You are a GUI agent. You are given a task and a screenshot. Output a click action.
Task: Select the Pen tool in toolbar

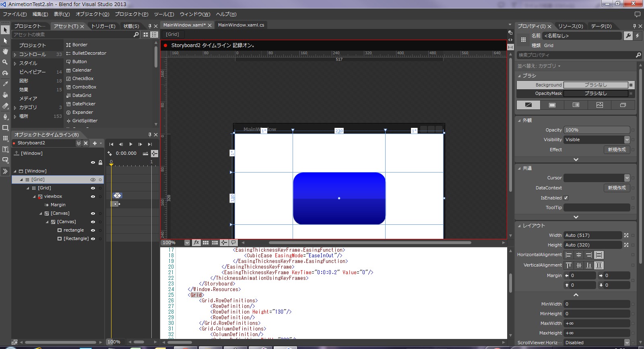click(5, 117)
